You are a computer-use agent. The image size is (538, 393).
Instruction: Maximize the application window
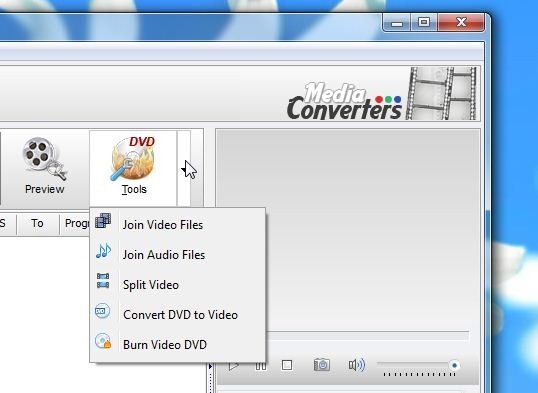[x=424, y=23]
